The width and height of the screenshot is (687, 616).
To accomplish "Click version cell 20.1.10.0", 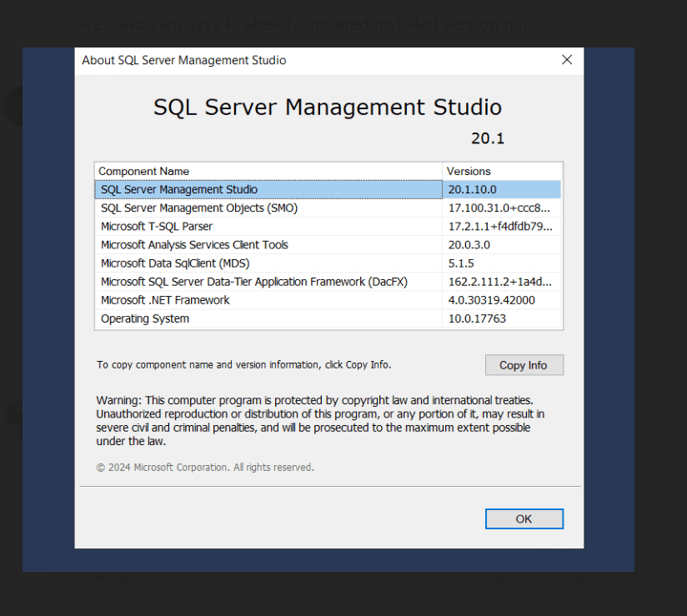I will tap(472, 190).
